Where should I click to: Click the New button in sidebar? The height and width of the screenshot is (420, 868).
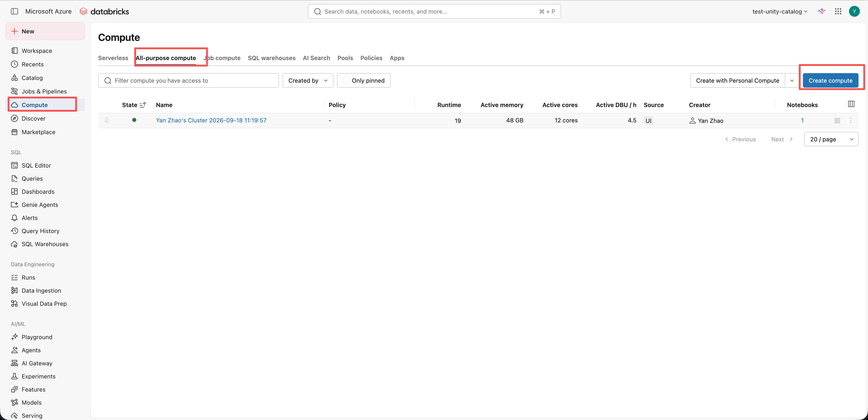click(45, 31)
